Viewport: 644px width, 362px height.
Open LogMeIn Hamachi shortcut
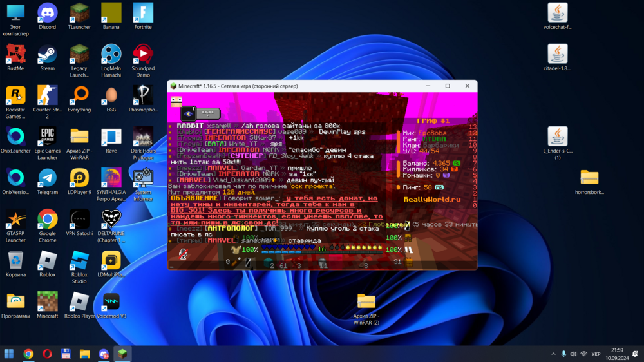111,61
